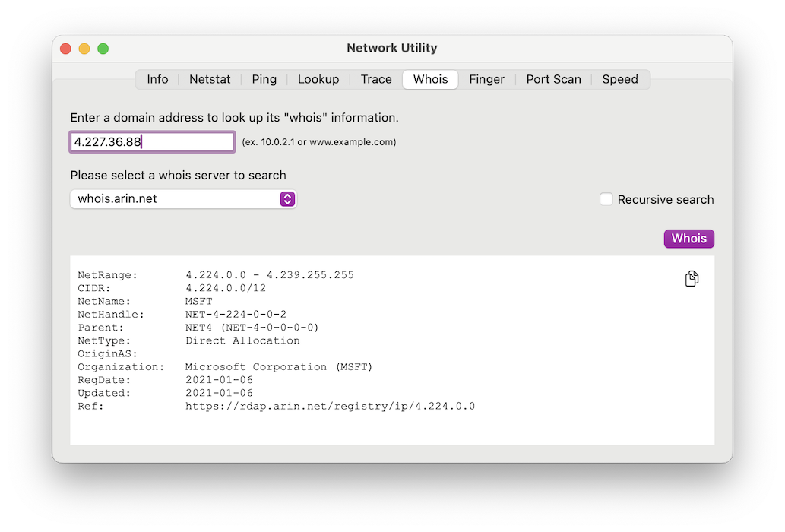Open the Ping tab

point(264,79)
